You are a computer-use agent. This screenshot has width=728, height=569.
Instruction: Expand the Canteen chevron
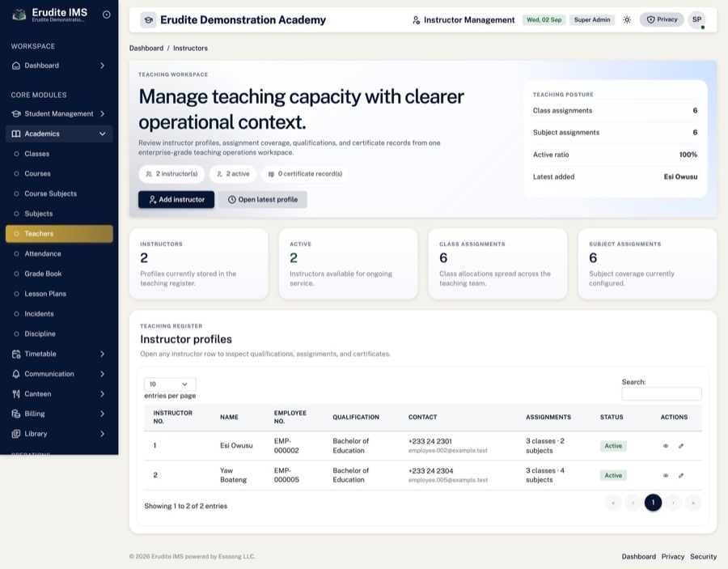102,394
